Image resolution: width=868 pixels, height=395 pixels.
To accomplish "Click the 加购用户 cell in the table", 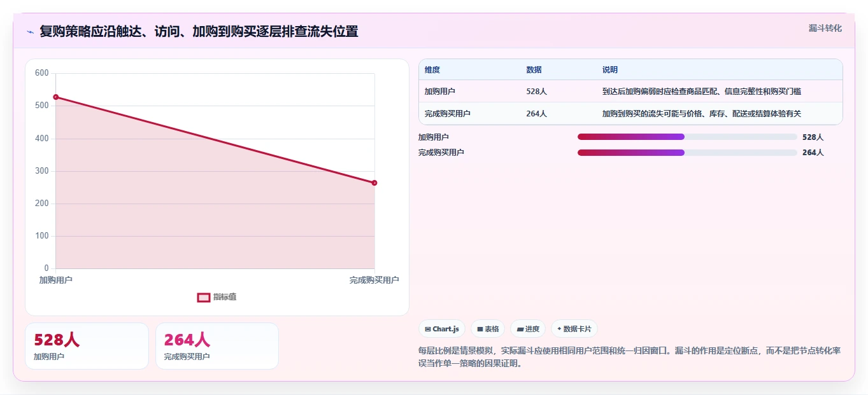I will pyautogui.click(x=440, y=92).
